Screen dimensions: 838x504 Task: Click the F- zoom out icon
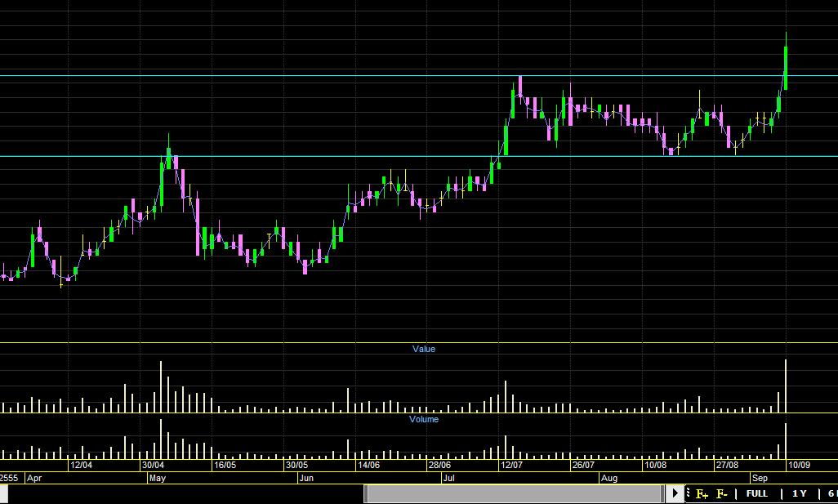tap(722, 494)
